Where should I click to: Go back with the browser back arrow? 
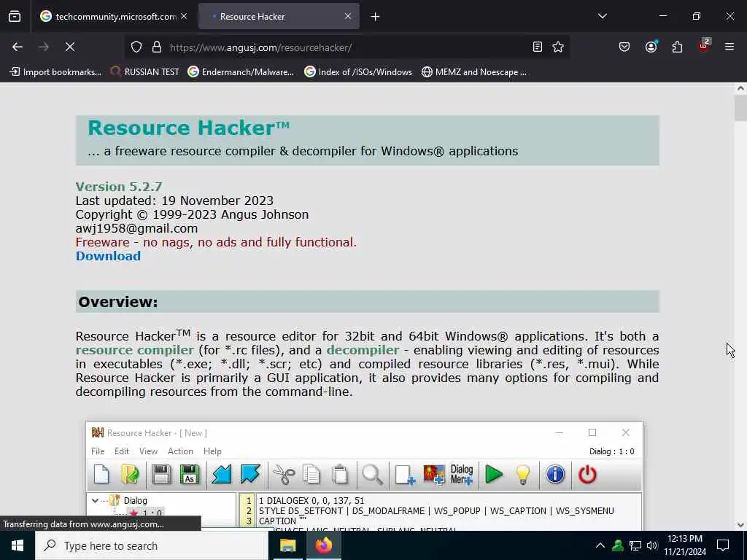coord(18,47)
